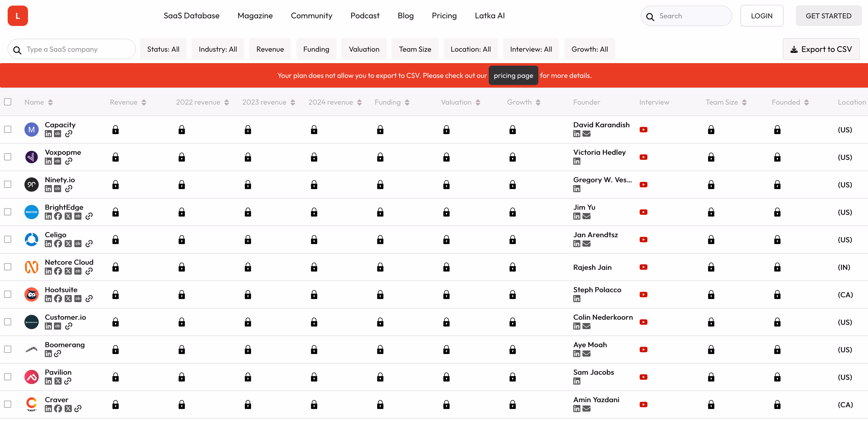Open the Status: All filter
The image size is (868, 421).
coord(163,49)
